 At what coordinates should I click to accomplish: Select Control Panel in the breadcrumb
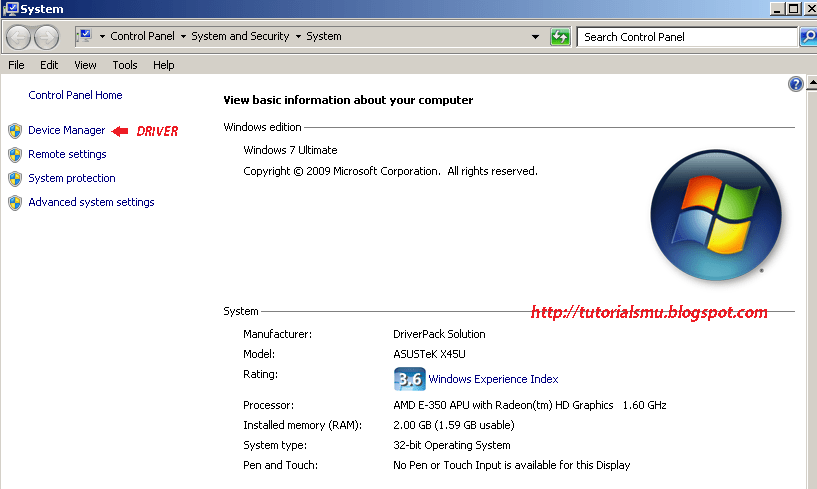[142, 36]
